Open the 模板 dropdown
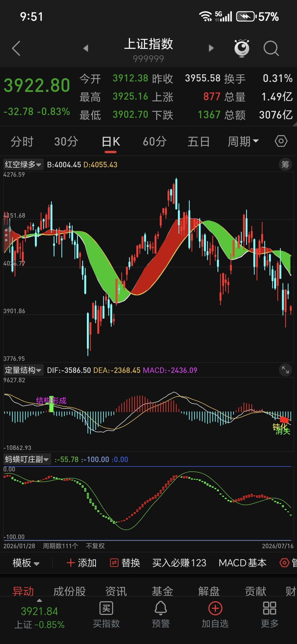Viewport: 297px width, 644px height. click(x=26, y=563)
